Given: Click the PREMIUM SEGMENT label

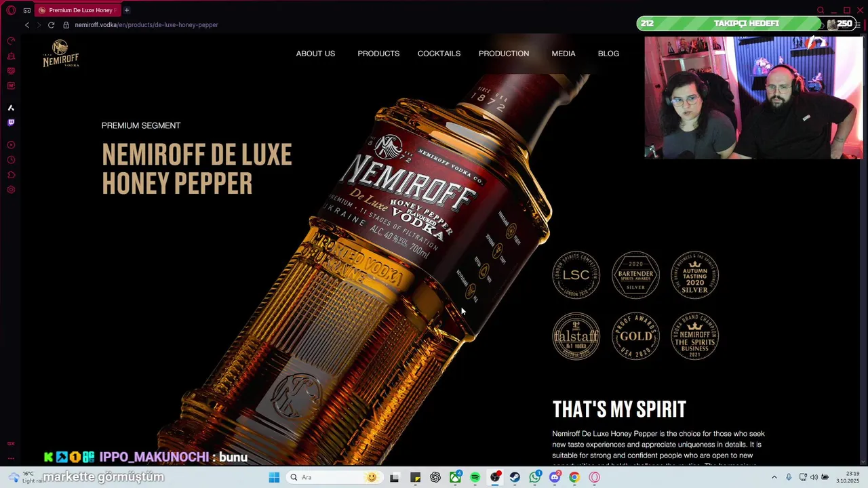Looking at the screenshot, I should pyautogui.click(x=141, y=125).
